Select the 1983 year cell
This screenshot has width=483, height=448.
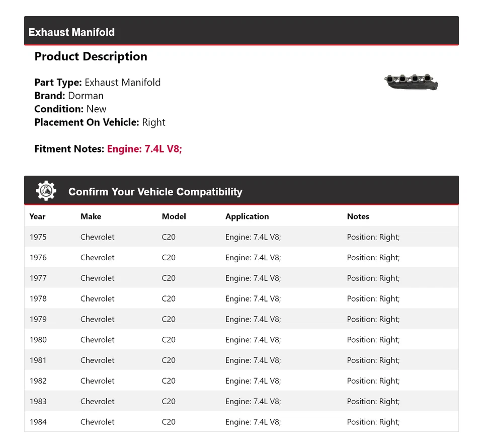[x=38, y=401]
